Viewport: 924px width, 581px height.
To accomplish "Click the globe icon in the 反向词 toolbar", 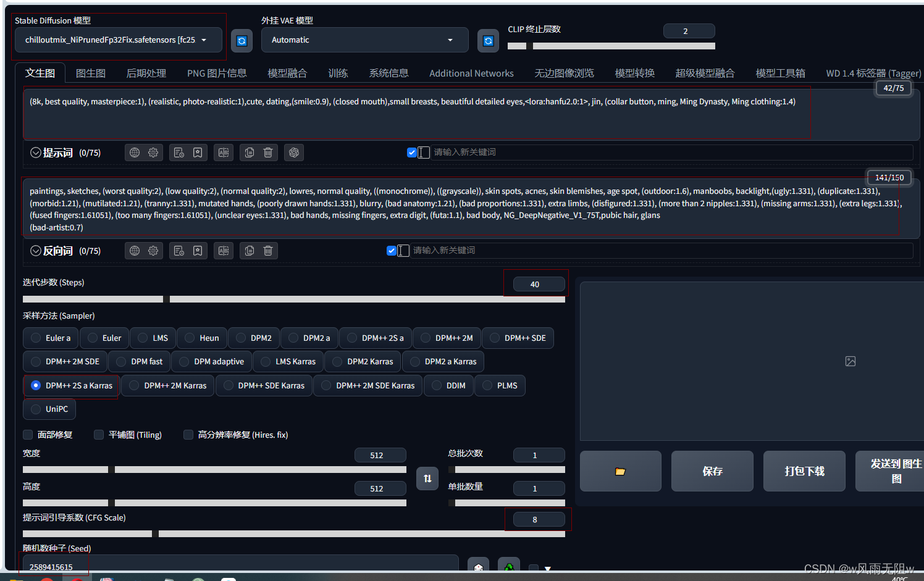I will [135, 251].
